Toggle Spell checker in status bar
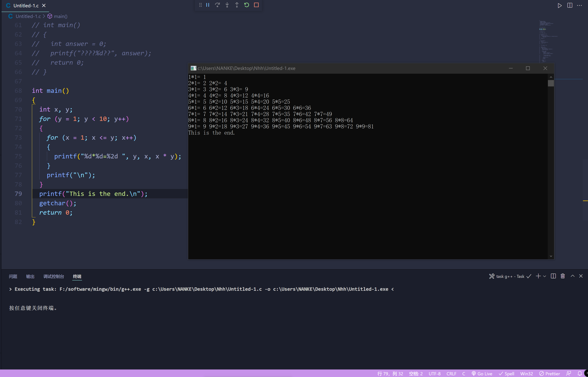Image resolution: width=588 pixels, height=377 pixels. [507, 374]
